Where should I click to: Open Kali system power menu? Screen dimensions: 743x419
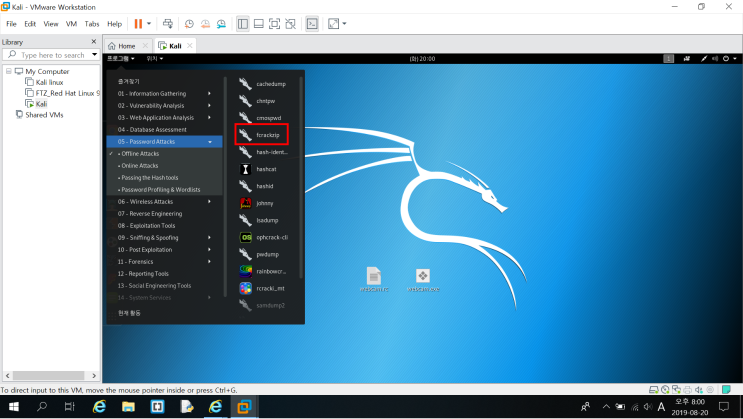[729, 59]
